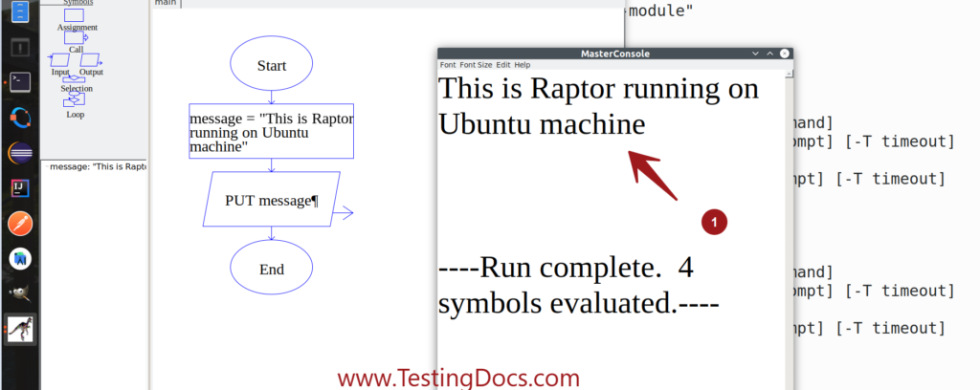Open Android Studio from the dock

(x=20, y=258)
